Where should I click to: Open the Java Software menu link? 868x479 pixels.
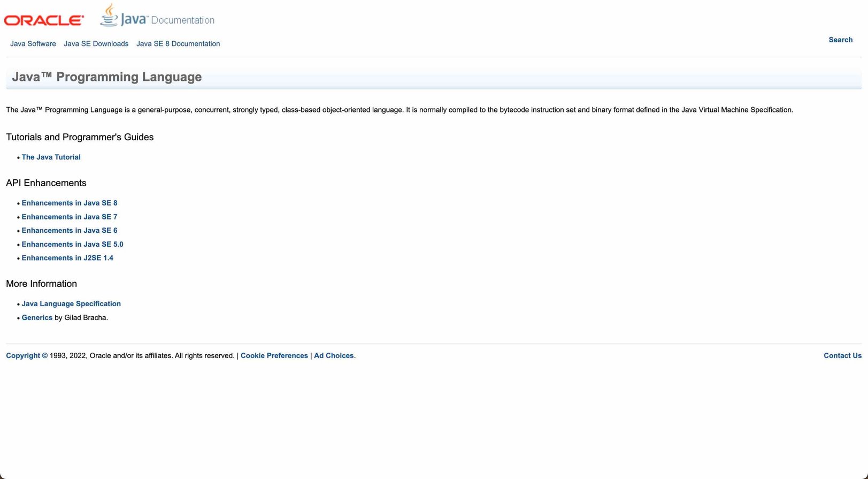(x=33, y=44)
